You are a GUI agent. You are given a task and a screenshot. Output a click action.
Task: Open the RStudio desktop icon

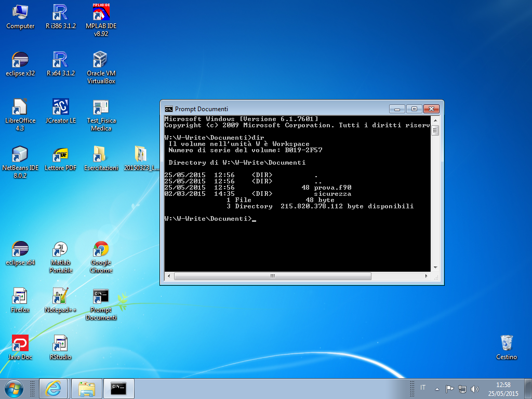pyautogui.click(x=60, y=344)
